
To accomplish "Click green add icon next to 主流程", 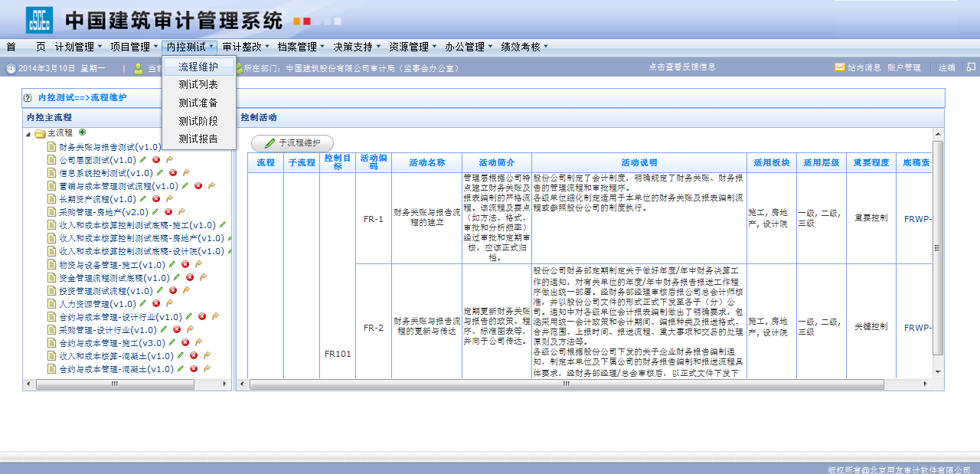I will [x=82, y=132].
